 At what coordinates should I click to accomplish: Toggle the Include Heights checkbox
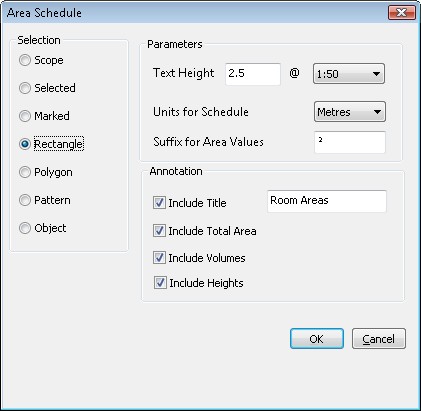[x=160, y=283]
